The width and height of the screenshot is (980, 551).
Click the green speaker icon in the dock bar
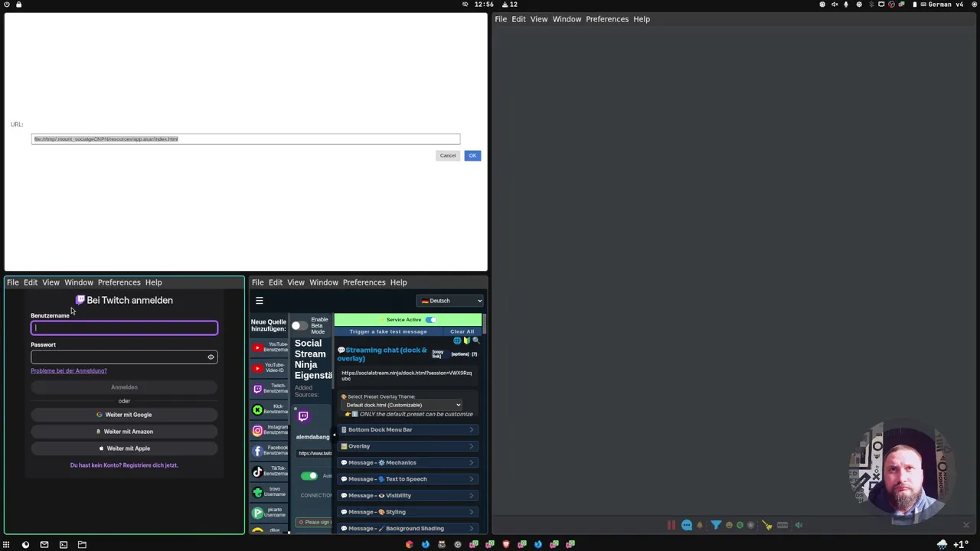[x=799, y=525]
